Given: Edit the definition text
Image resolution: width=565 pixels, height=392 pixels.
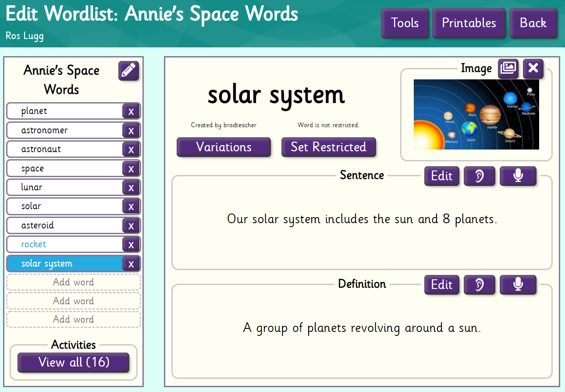Looking at the screenshot, I should point(441,285).
